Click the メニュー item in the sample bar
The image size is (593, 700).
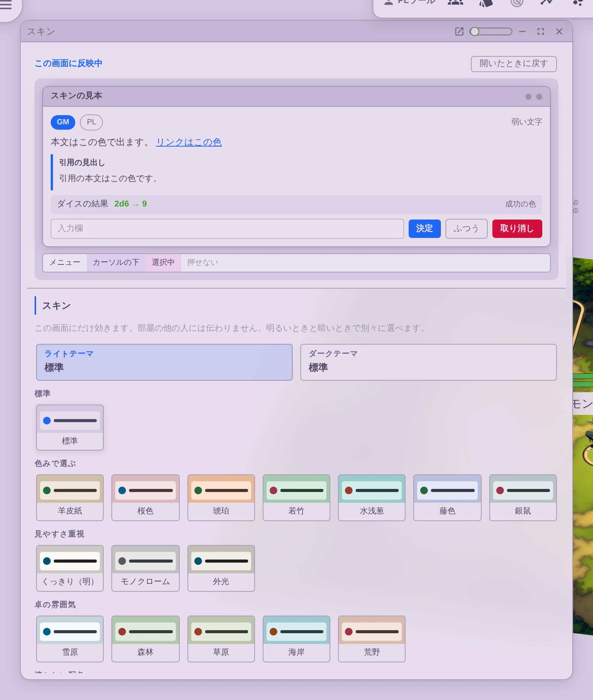[x=65, y=263]
